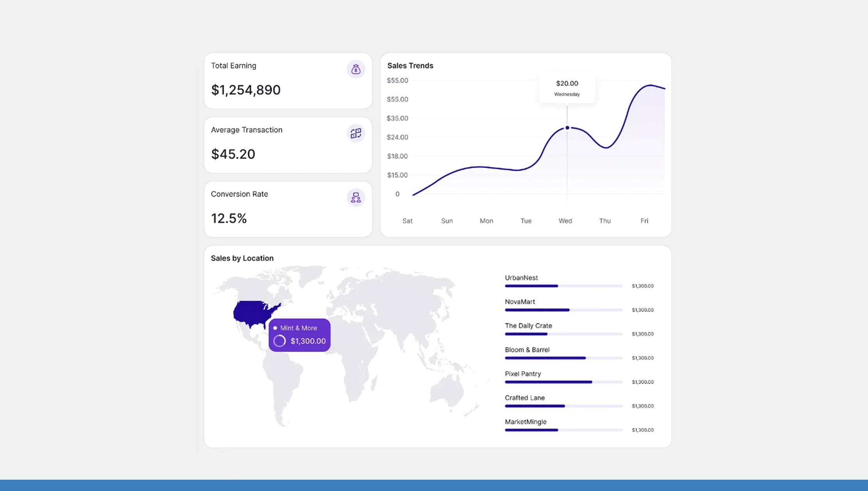Expand the UrbanNest sales entry
Screen dimensions: 868x491
click(521, 278)
